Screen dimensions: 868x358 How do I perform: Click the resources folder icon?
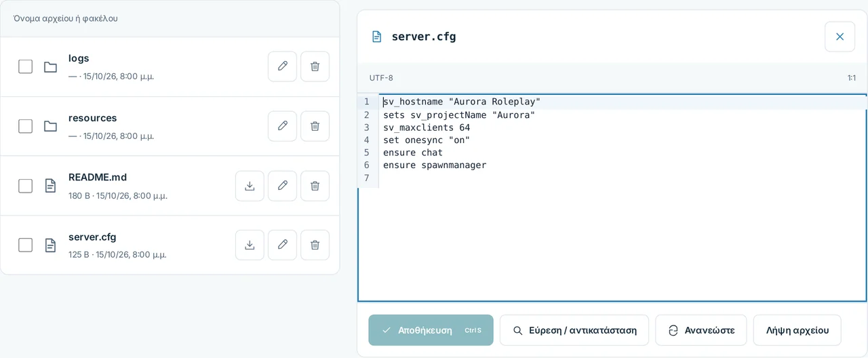click(50, 126)
